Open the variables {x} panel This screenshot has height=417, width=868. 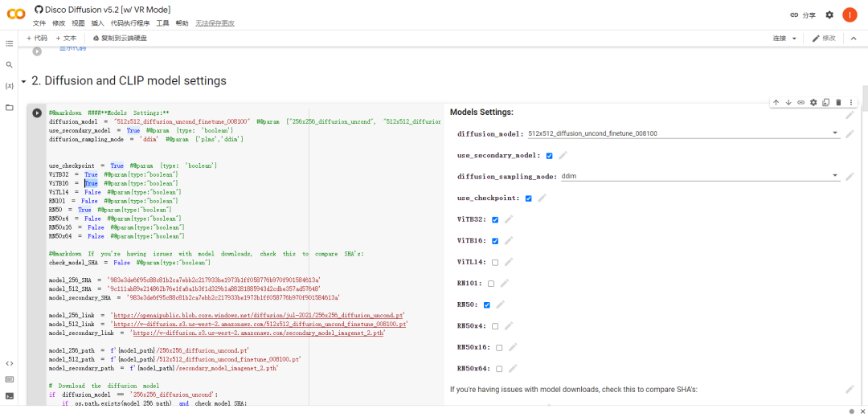pyautogui.click(x=10, y=86)
